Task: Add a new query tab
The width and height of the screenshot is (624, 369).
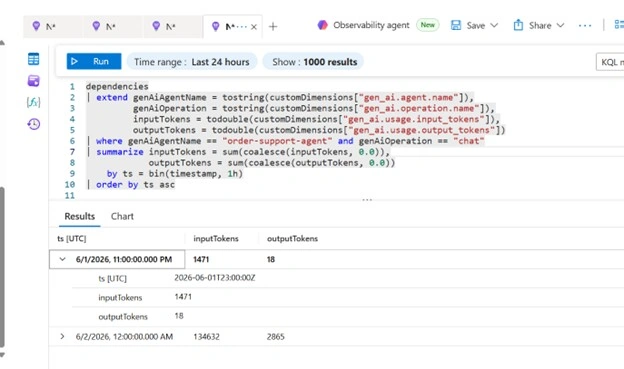Action: tap(273, 27)
